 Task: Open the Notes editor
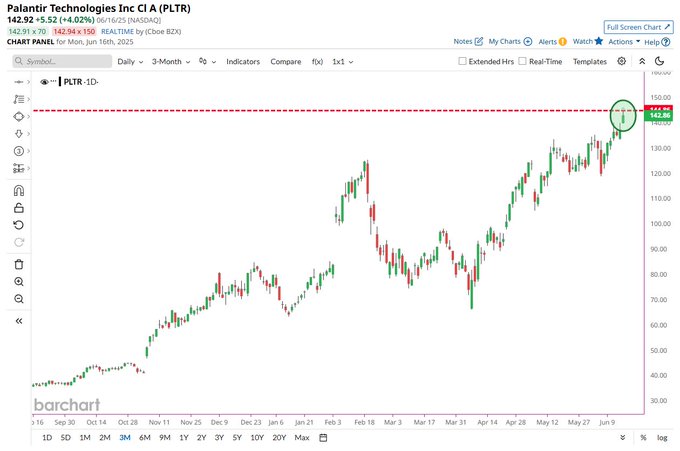[x=468, y=42]
